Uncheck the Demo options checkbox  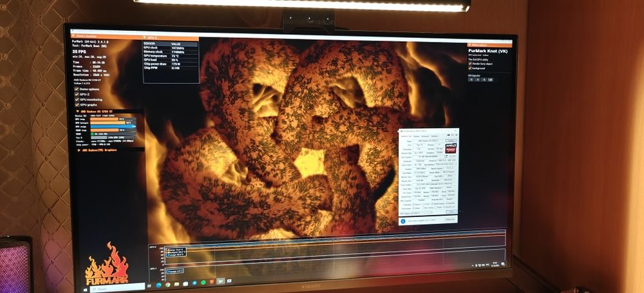pyautogui.click(x=77, y=89)
